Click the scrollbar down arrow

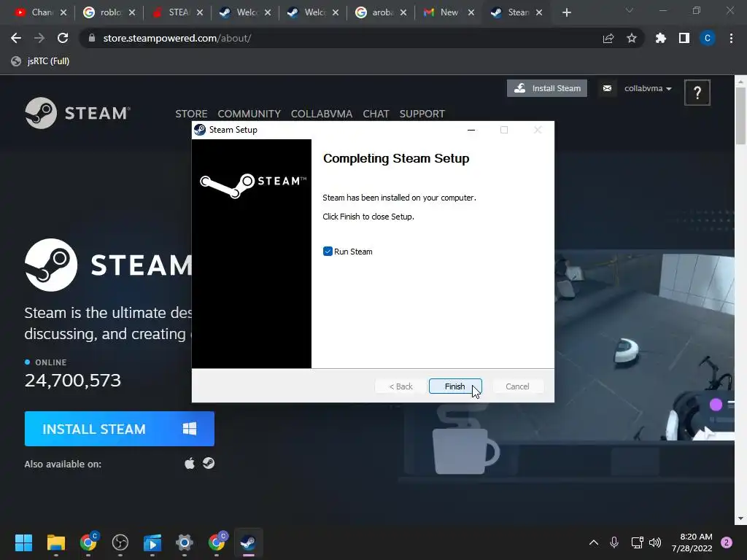tap(740, 518)
